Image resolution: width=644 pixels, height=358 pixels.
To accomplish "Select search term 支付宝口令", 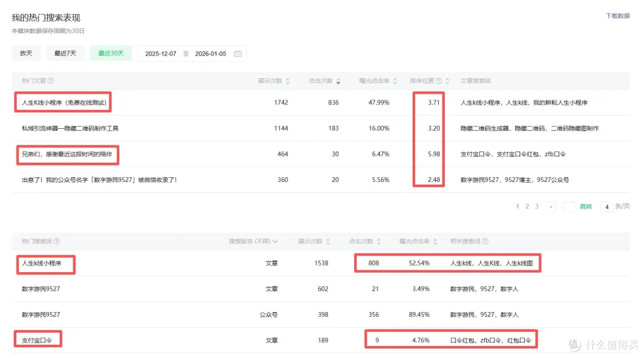I will tap(37, 341).
